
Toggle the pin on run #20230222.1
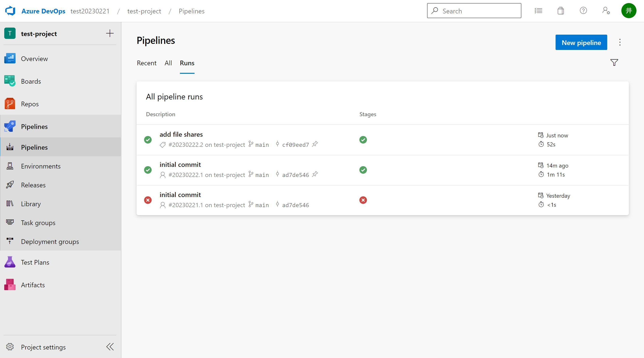coord(315,174)
